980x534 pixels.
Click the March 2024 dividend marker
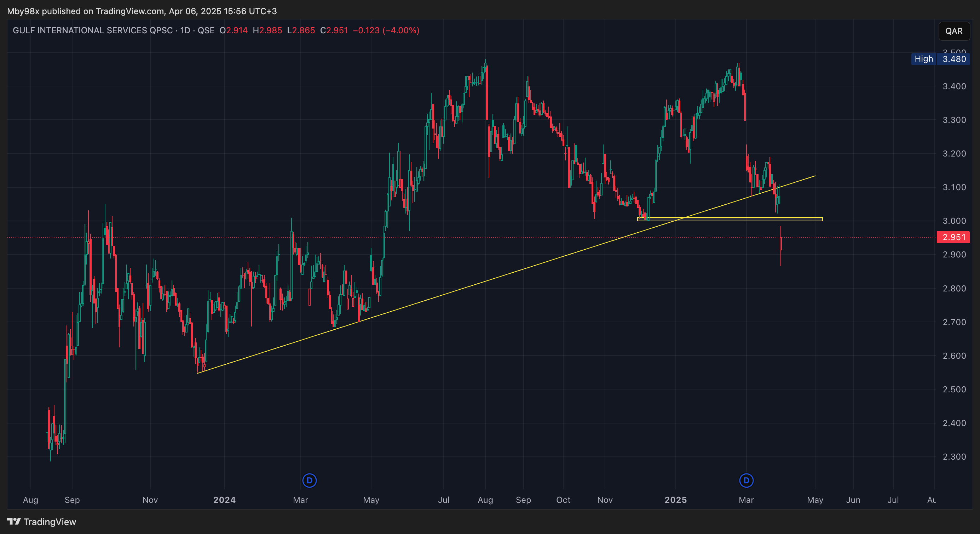[309, 480]
